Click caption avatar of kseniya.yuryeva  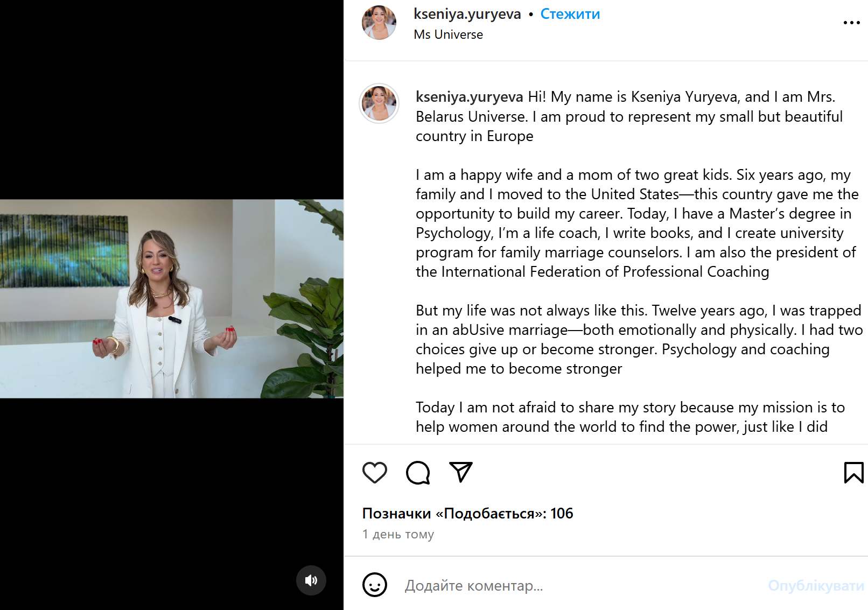[379, 103]
